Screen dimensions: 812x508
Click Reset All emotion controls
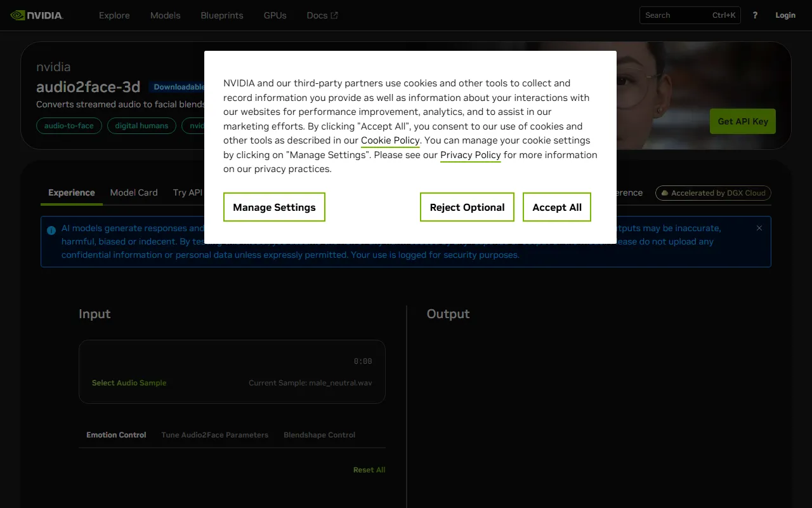[x=369, y=470]
